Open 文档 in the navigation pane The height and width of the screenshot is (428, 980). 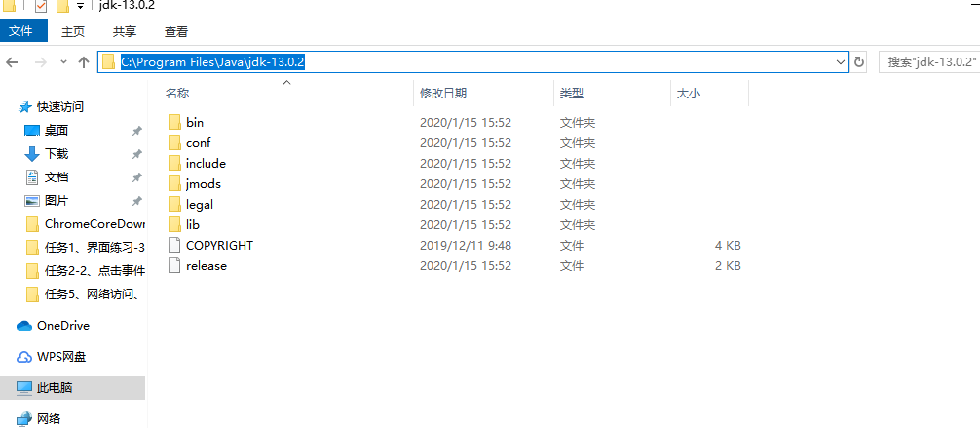pos(57,177)
